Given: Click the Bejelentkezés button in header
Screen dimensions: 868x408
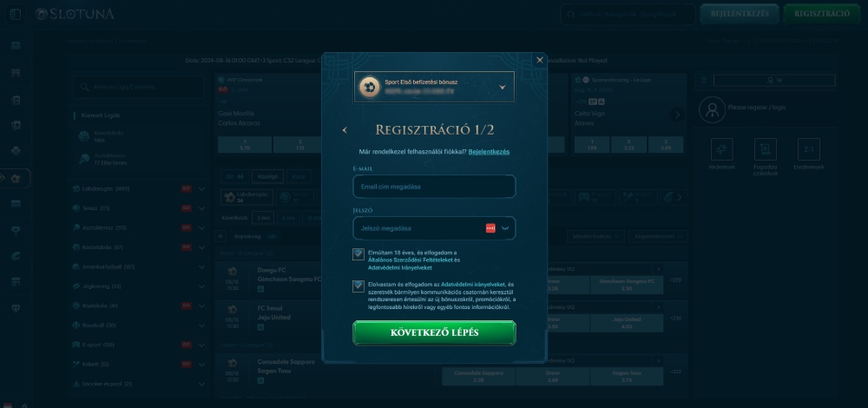Looking at the screenshot, I should pyautogui.click(x=738, y=15).
